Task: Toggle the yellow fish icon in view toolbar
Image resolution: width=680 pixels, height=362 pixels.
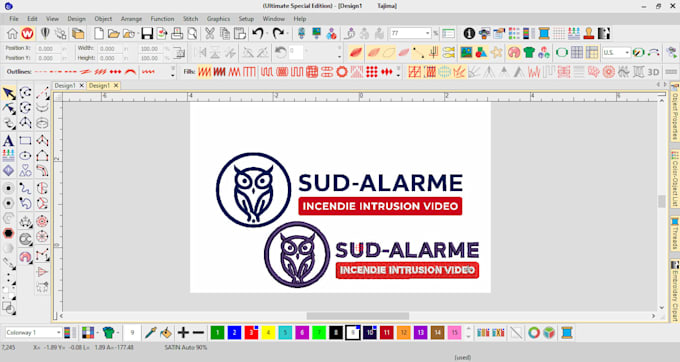Action: click(x=449, y=52)
